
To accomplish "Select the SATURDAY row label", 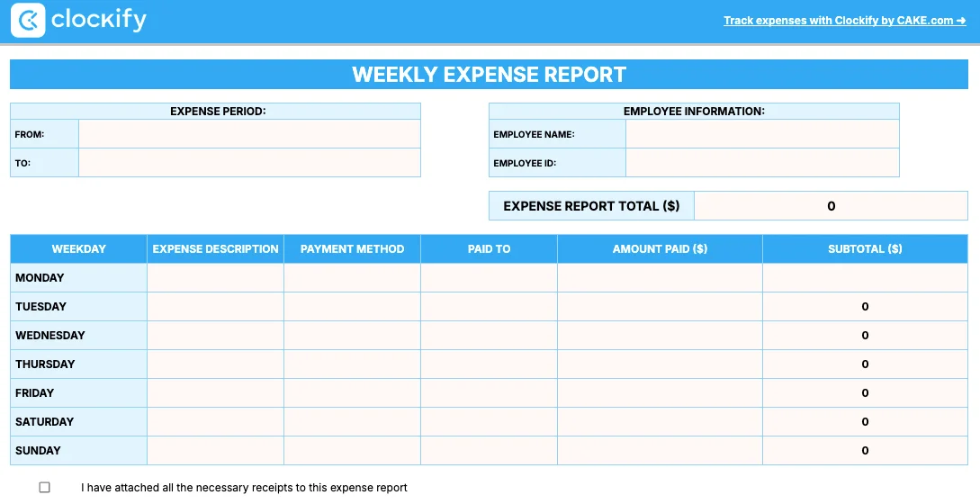I will point(79,421).
